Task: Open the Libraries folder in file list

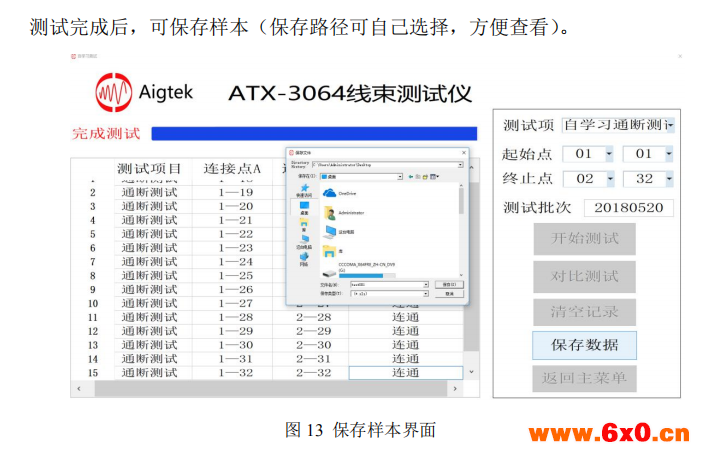Action: coord(332,251)
